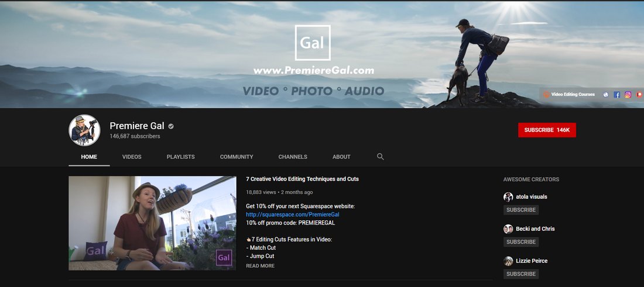Click the channel search magnifier icon

381,157
